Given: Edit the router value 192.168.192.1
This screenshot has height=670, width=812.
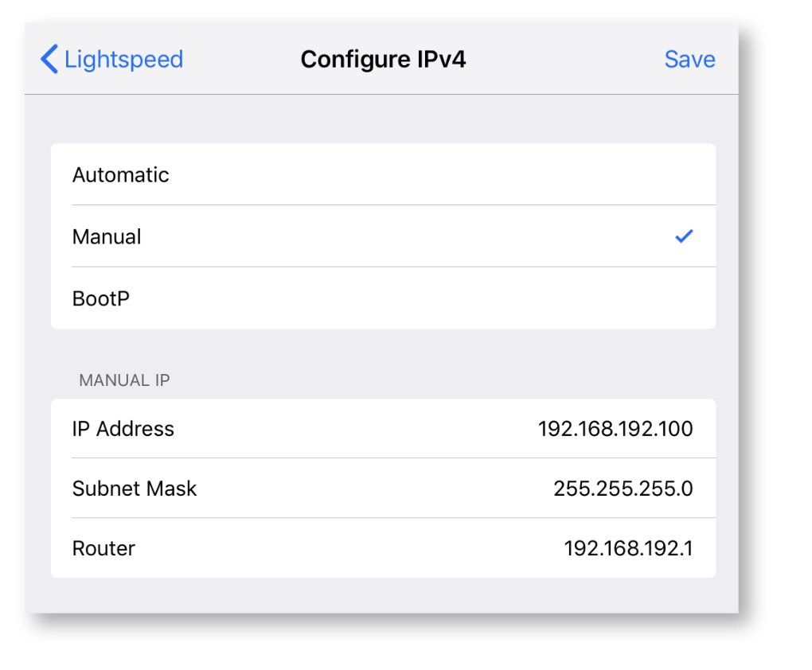Looking at the screenshot, I should (628, 548).
